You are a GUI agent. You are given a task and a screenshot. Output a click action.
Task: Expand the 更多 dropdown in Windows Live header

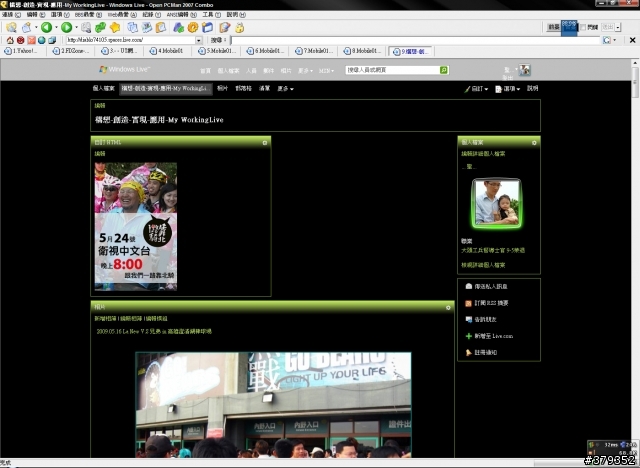pos(305,71)
